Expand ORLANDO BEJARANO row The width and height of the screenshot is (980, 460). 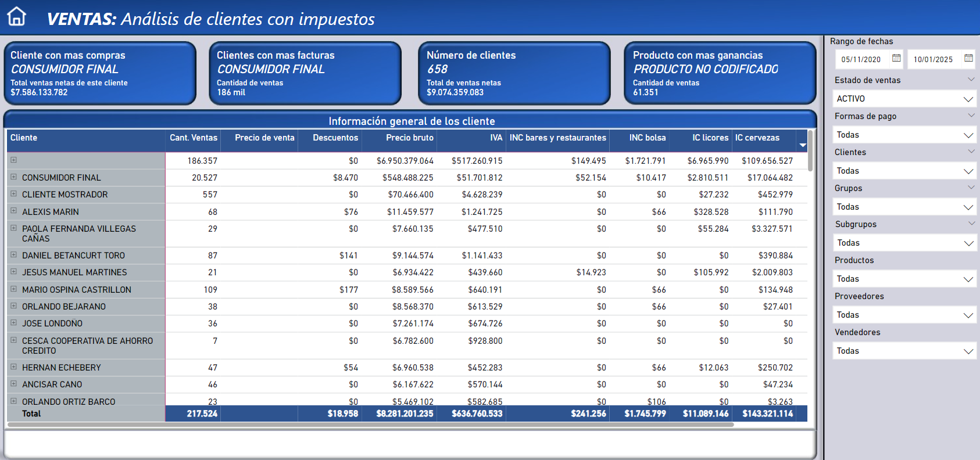[x=13, y=306]
